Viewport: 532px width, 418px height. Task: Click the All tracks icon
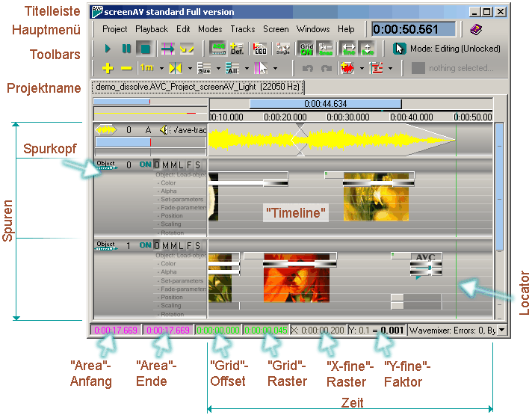pos(233,68)
